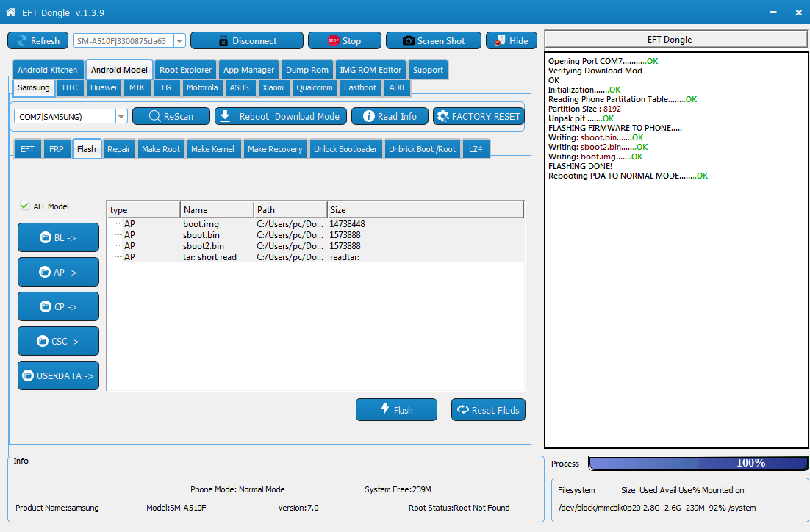Click Reboot Download Mode button
Image resolution: width=810 pixels, height=532 pixels.
(280, 116)
